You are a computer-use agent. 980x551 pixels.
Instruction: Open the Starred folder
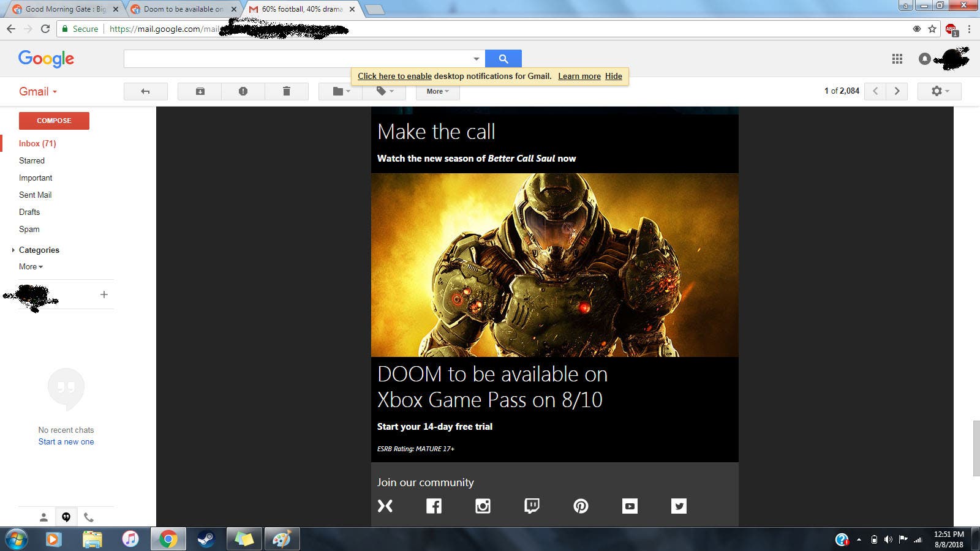click(32, 160)
